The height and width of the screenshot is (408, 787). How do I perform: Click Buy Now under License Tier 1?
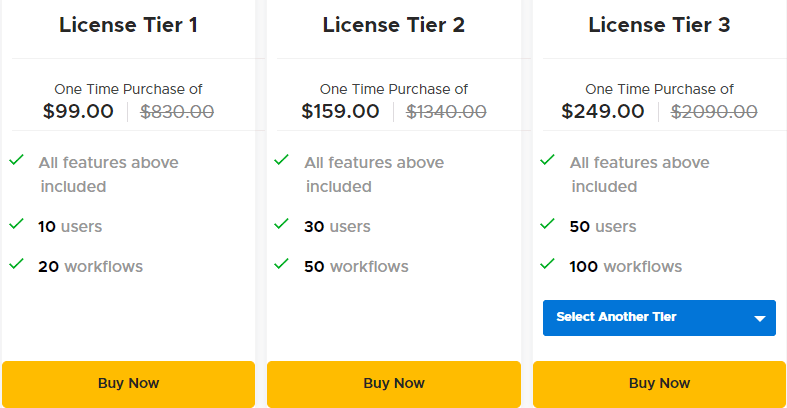pyautogui.click(x=128, y=383)
